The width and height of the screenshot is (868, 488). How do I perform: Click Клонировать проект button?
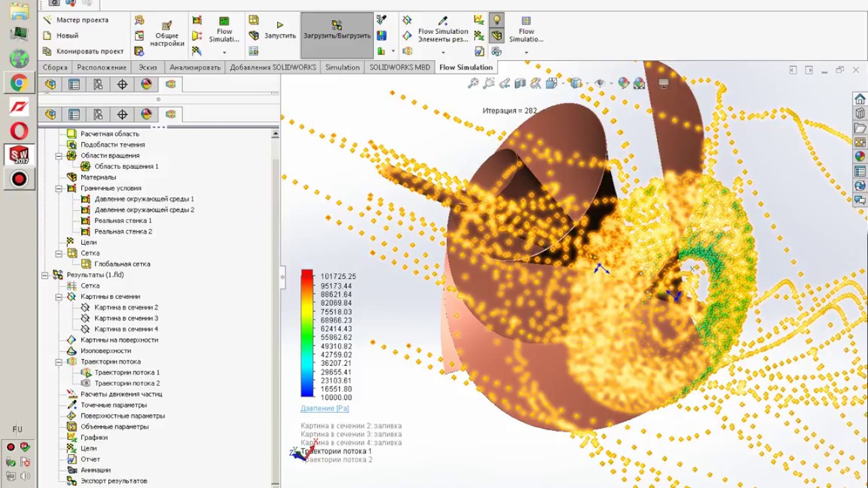(83, 52)
